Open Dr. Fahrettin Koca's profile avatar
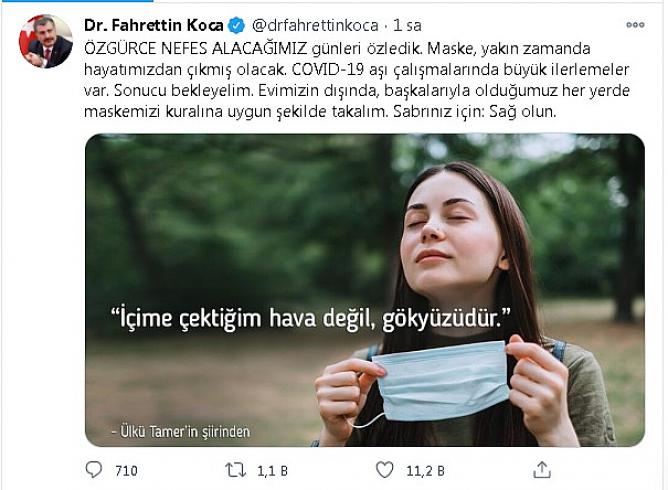This screenshot has width=668, height=490. coord(46,41)
